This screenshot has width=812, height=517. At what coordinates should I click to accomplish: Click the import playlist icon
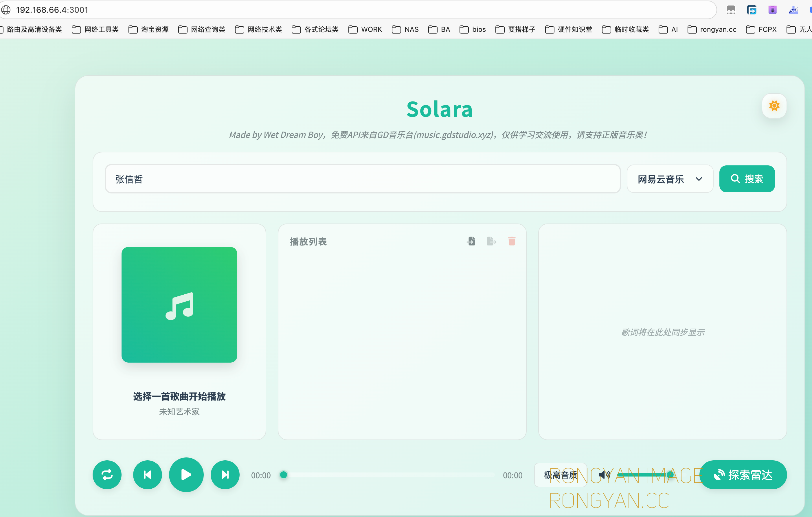pos(471,241)
